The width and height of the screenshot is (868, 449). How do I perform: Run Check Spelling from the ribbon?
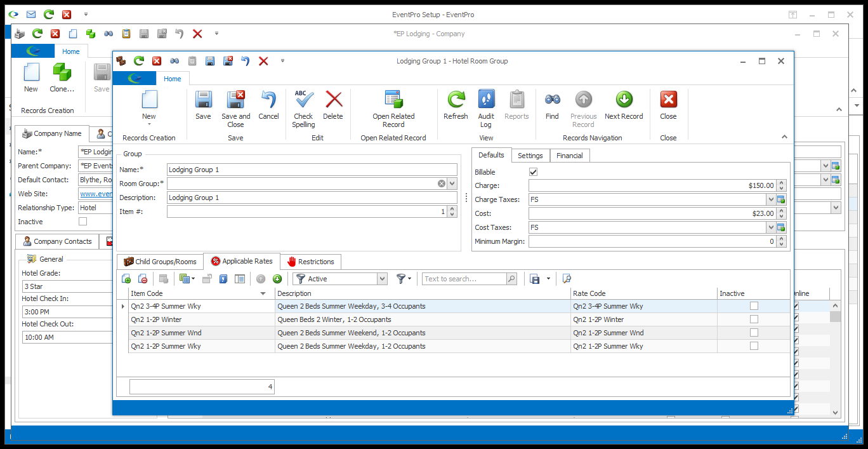click(x=303, y=109)
